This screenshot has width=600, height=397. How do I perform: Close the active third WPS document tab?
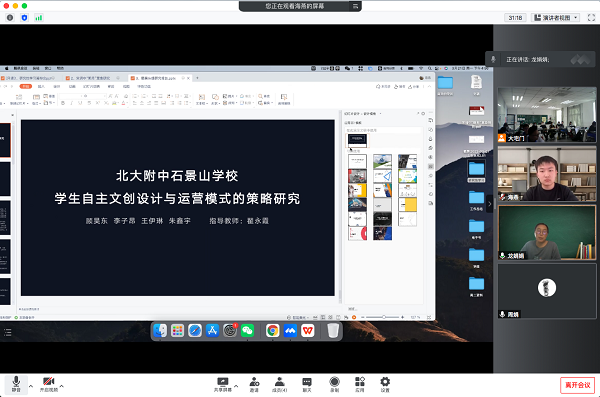pyautogui.click(x=188, y=78)
